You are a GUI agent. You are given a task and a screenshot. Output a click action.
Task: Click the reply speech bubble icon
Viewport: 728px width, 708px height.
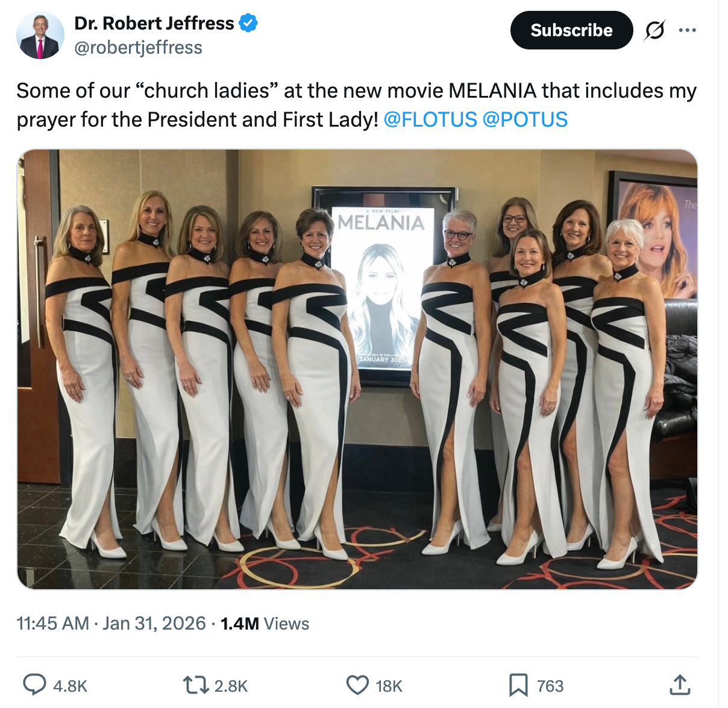[x=34, y=685]
